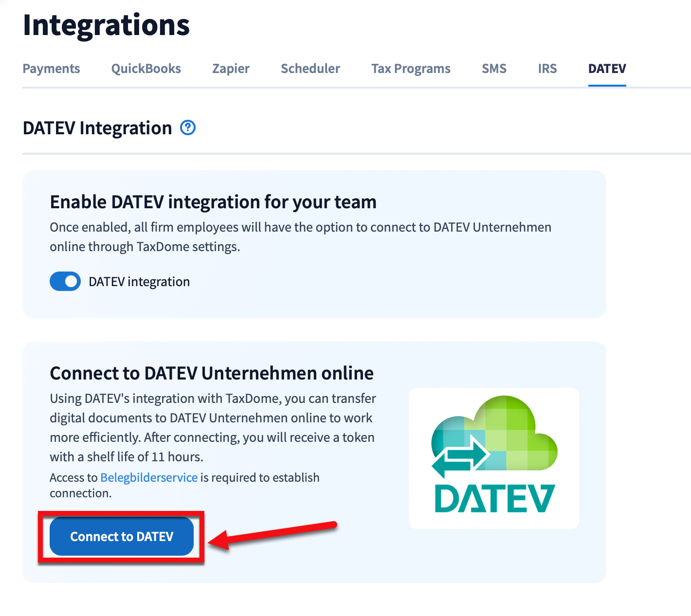Click the help question mark icon

point(188,128)
